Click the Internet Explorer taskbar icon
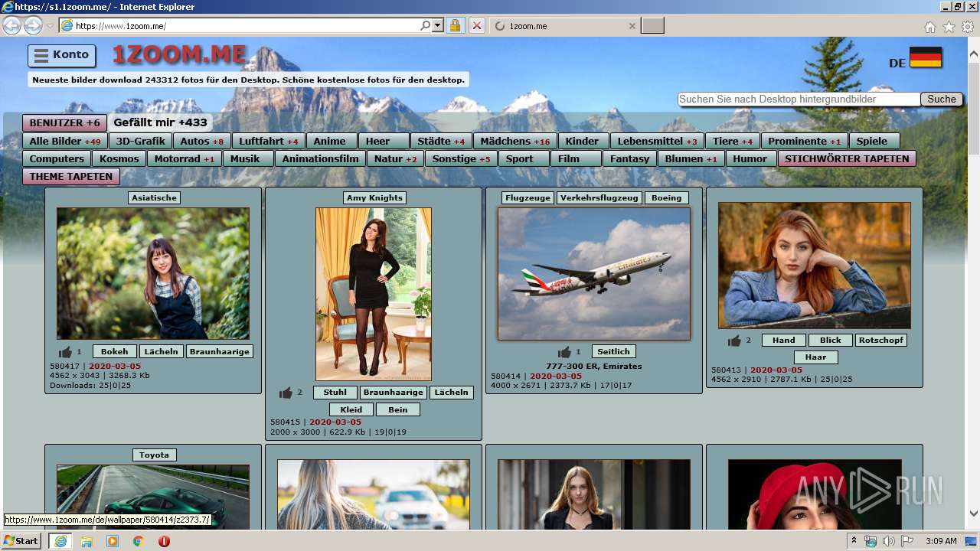Viewport: 980px width, 551px height. [60, 541]
